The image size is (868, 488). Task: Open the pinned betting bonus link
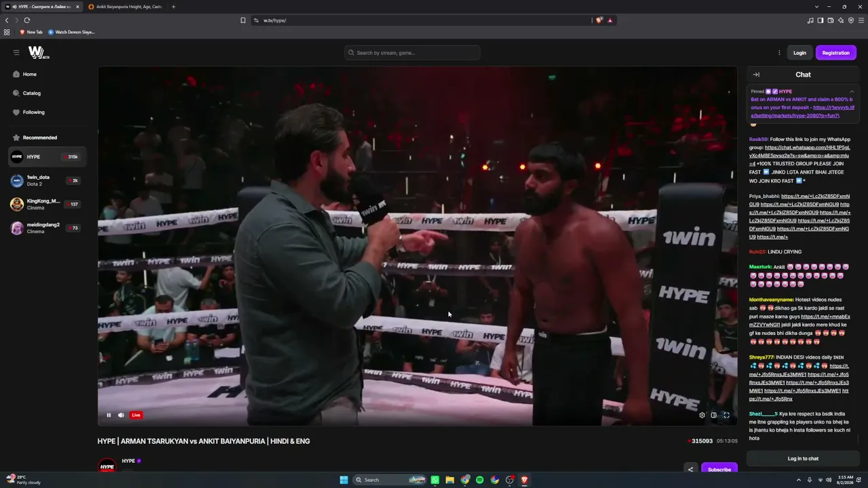802,111
